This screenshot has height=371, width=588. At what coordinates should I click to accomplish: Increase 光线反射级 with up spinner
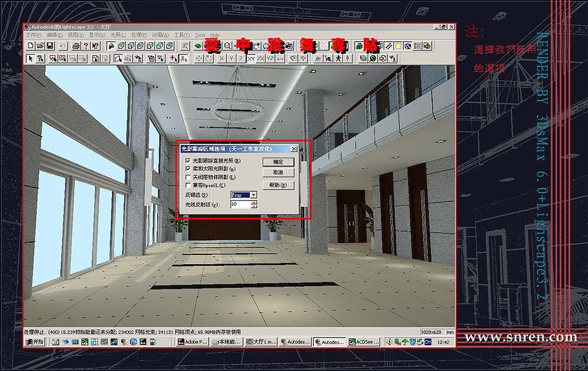point(254,203)
